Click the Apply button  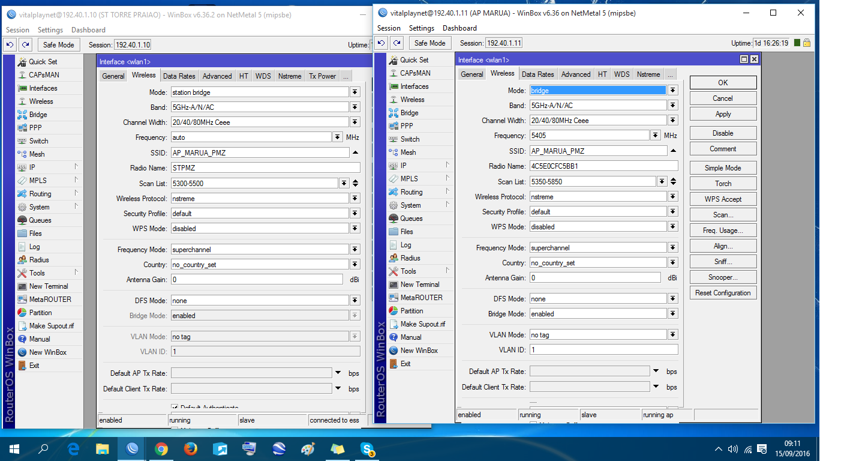[723, 114]
